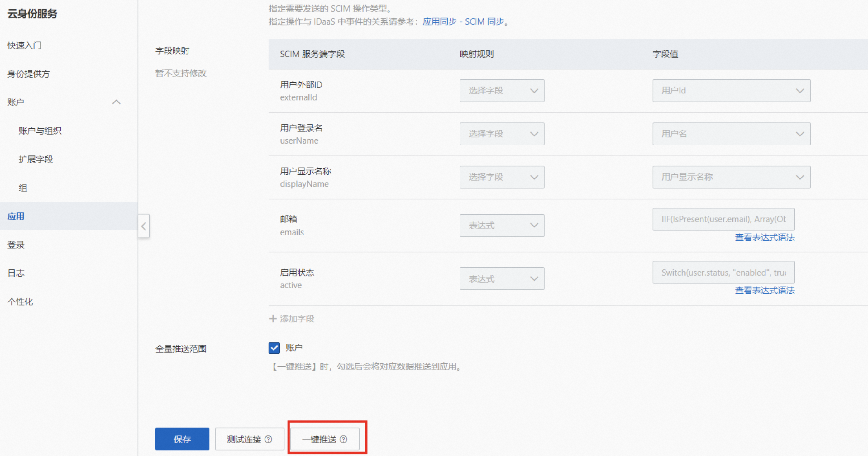This screenshot has height=456, width=868.
Task: Click the 保存 button
Action: click(182, 439)
